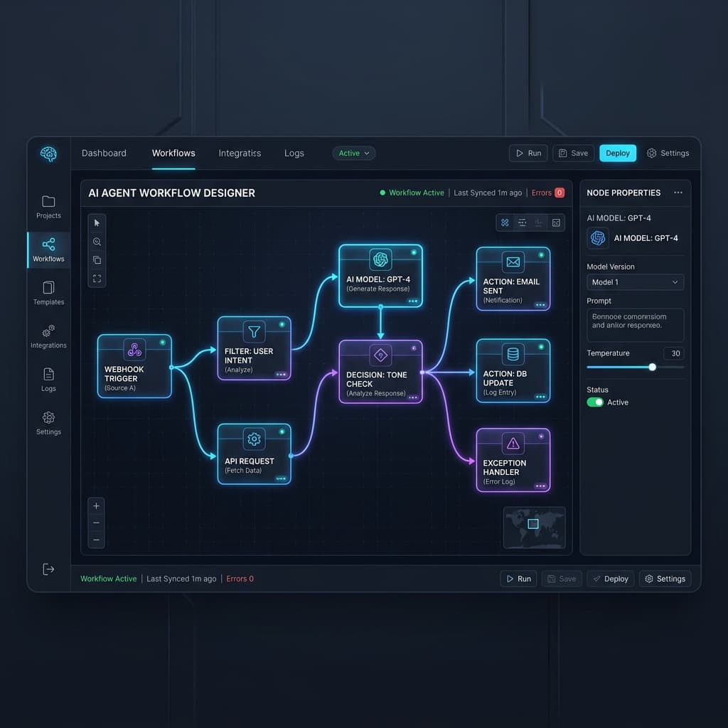This screenshot has height=728, width=728.
Task: Switch to the Integrations tab in top bar
Action: (x=240, y=154)
